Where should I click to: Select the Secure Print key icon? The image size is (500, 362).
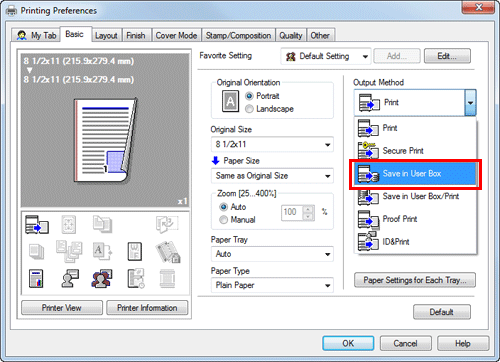[x=368, y=150]
